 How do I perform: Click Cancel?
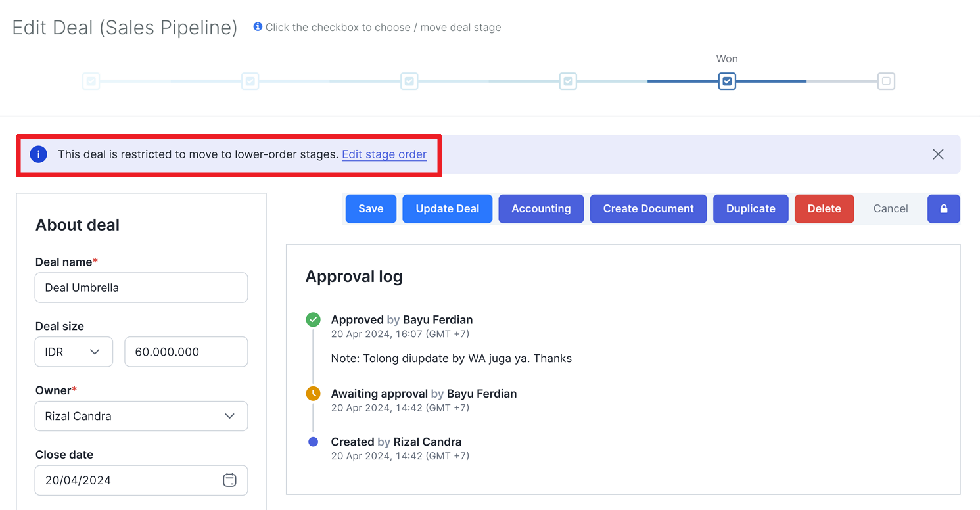891,208
